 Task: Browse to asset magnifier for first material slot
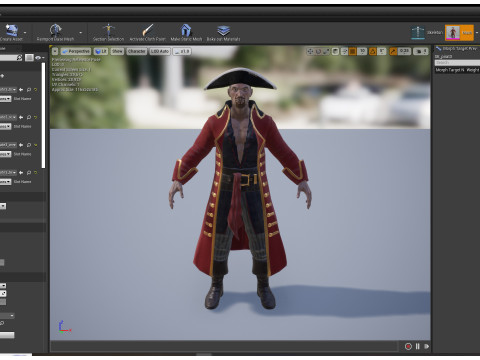pyautogui.click(x=29, y=89)
